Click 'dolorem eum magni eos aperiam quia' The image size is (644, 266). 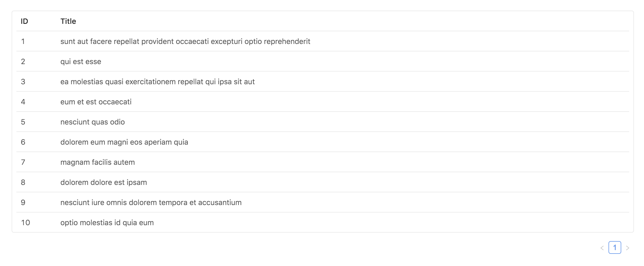(x=124, y=142)
